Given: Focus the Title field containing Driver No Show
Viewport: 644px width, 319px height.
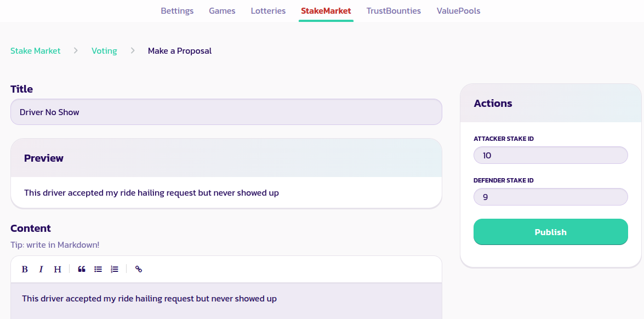Looking at the screenshot, I should click(x=226, y=112).
